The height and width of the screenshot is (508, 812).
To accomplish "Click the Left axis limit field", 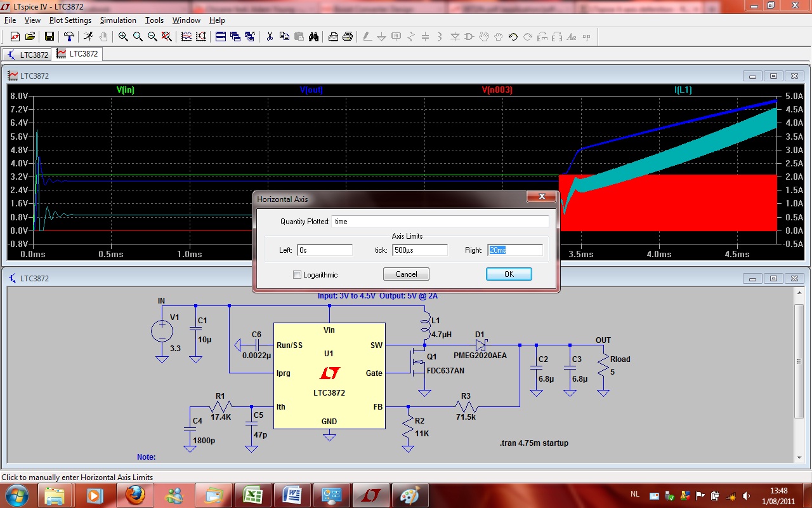I will coord(324,250).
